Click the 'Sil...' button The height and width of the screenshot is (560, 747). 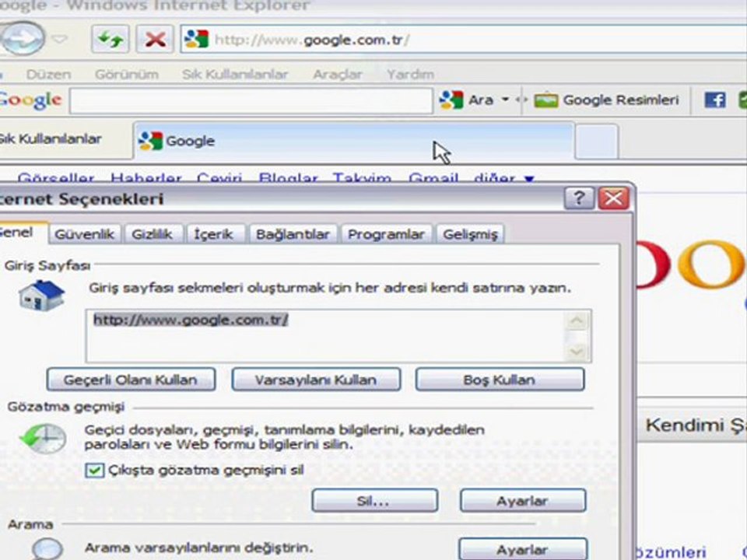coord(374,500)
